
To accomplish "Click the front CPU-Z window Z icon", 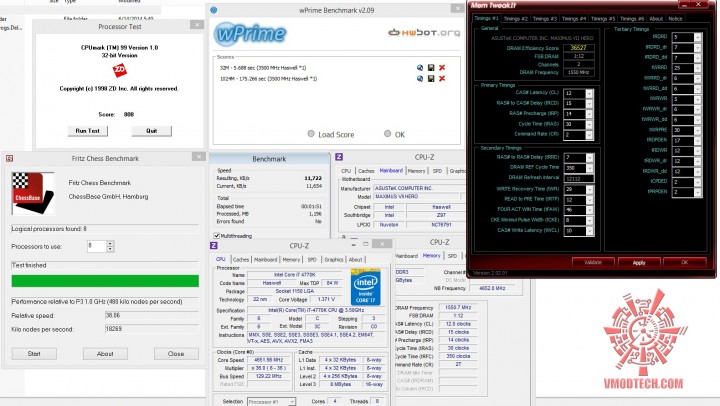I will [x=214, y=246].
